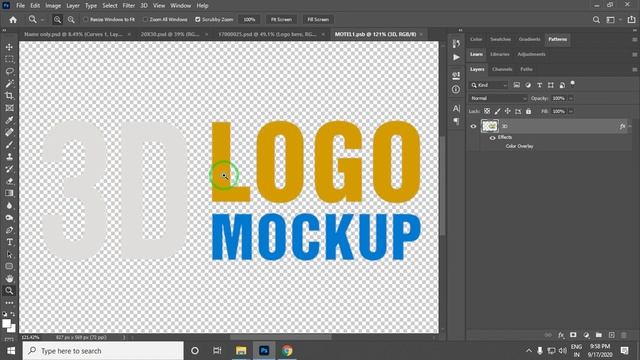Hide layer Effects visibility eye

493,138
